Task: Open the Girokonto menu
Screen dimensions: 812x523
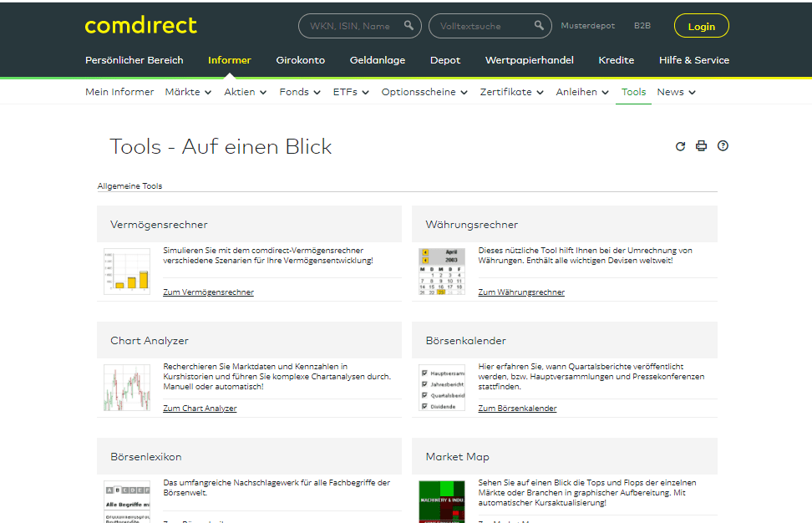Action: coord(301,60)
